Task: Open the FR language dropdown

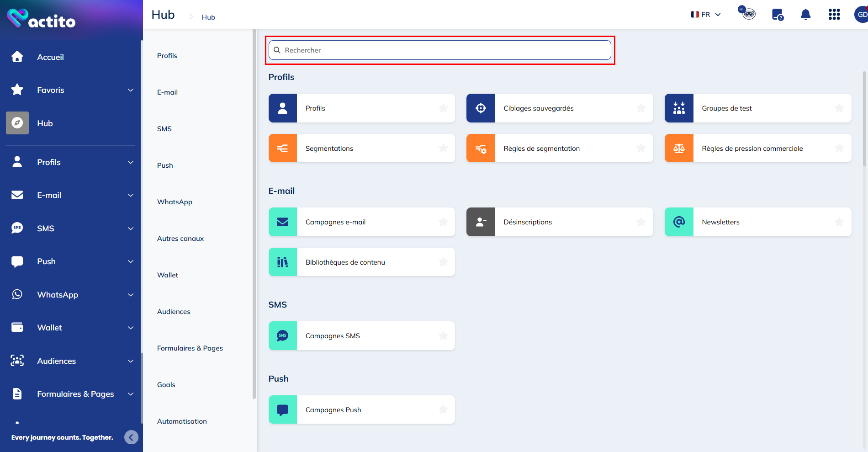Action: (706, 15)
